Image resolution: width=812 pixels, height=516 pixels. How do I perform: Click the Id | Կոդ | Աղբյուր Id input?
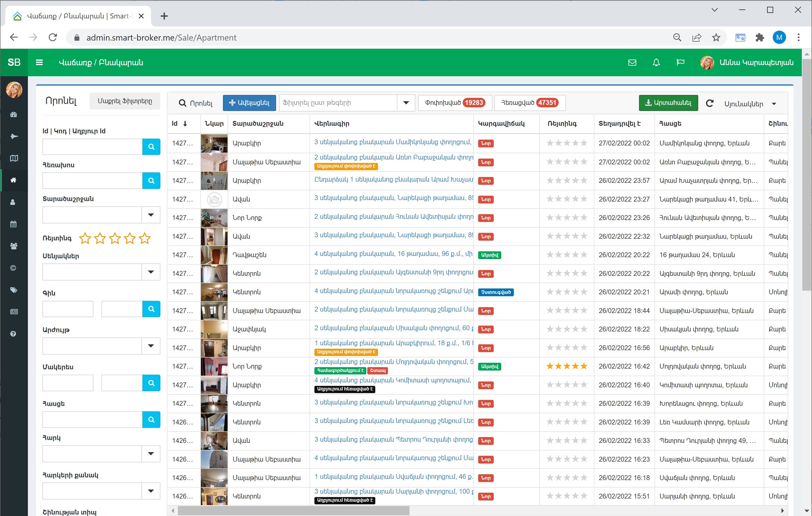click(93, 147)
